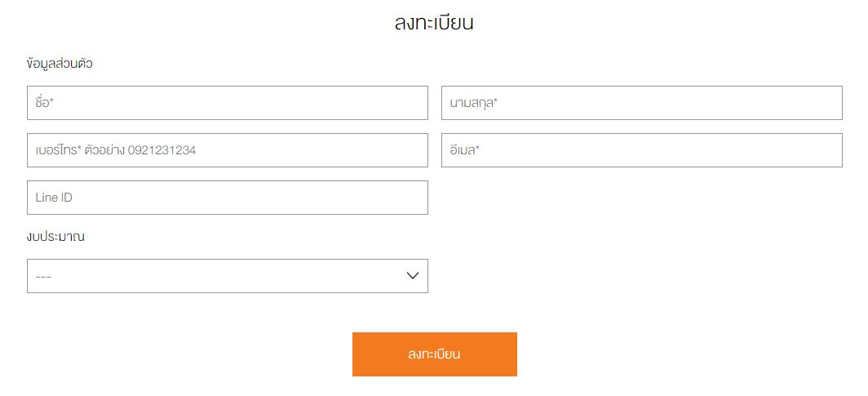Select the "---" placeholder in budget select
The width and height of the screenshot is (868, 396).
pos(44,277)
